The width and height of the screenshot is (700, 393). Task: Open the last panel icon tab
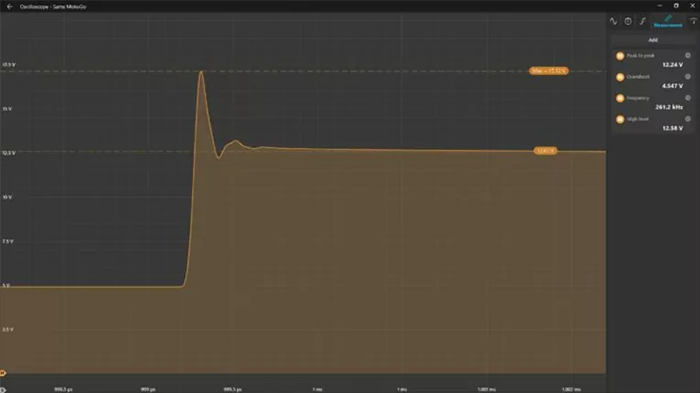694,21
